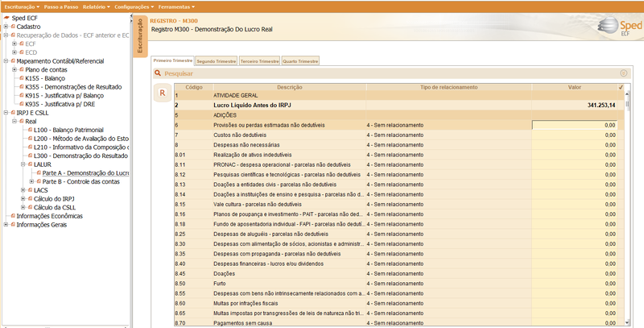Collapse the LALUR tree node
Screen dimensions: 644x328
click(x=23, y=164)
